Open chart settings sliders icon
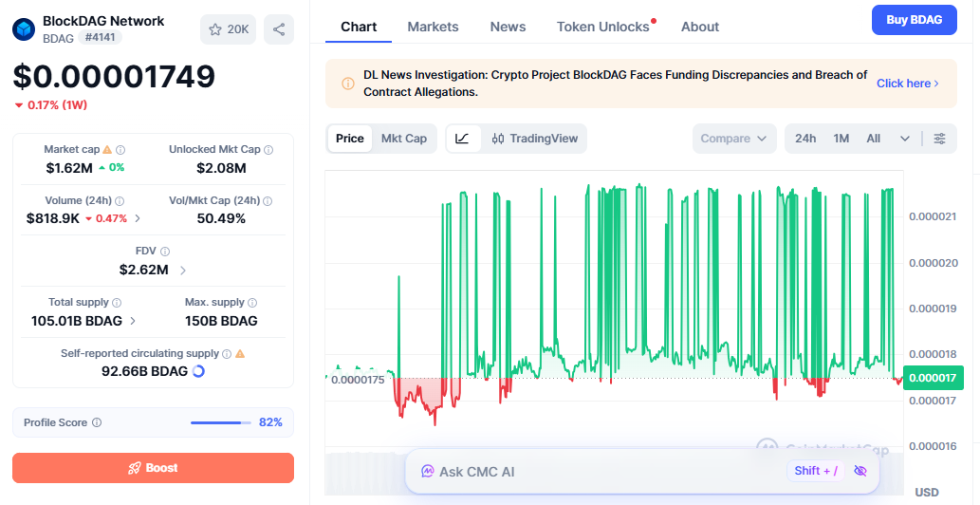 coord(939,139)
